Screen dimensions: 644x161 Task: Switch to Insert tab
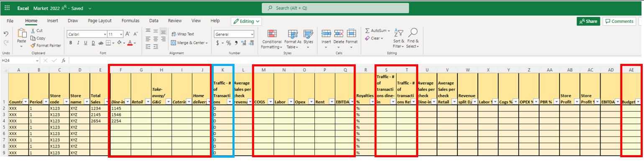(x=52, y=21)
